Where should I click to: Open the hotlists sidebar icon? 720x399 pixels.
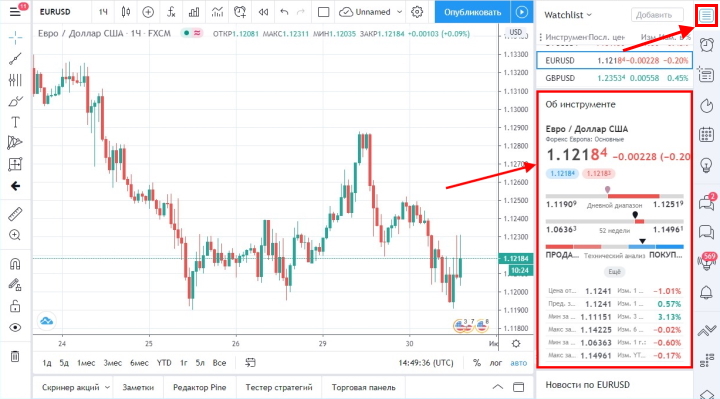[x=707, y=106]
